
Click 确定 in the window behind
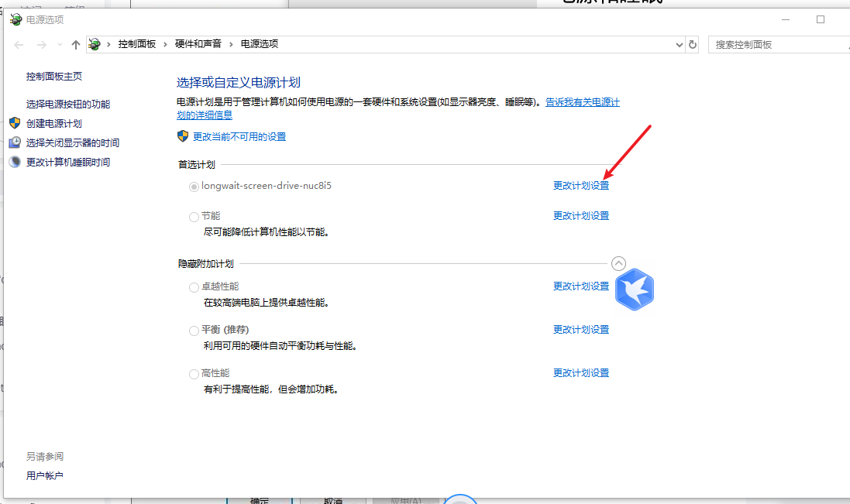[x=260, y=500]
